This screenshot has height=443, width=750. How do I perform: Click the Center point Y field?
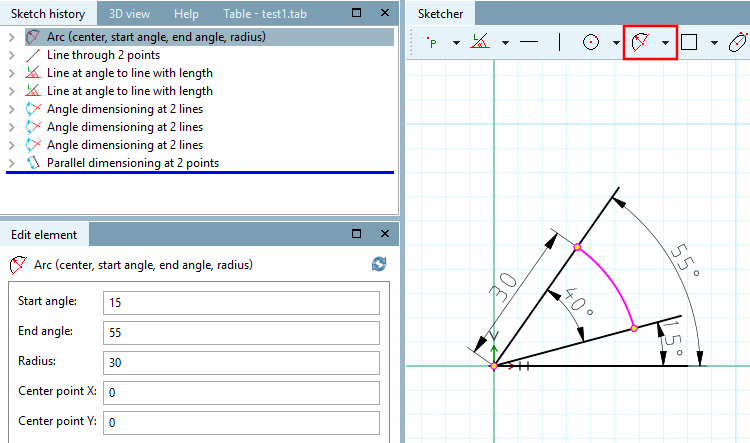click(241, 422)
